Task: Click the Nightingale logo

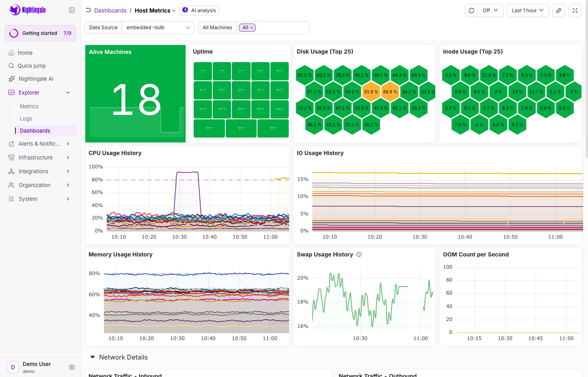Action: coord(28,10)
